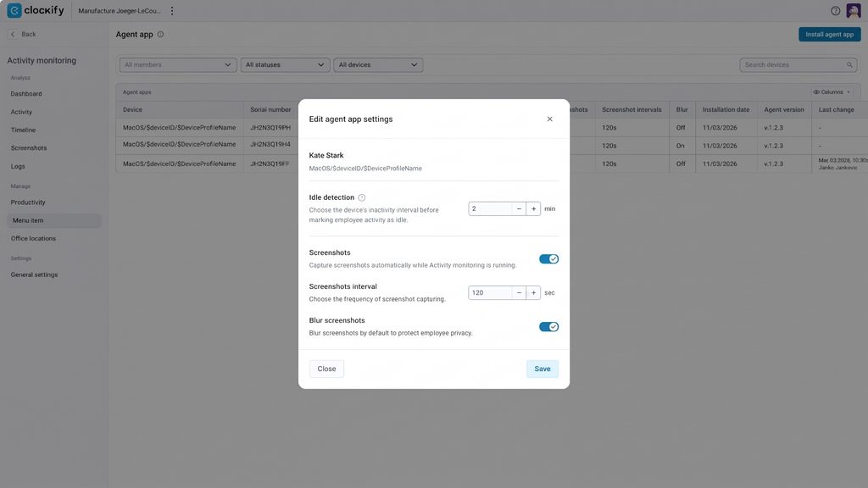Click the search devices magnifier icon
The height and width of the screenshot is (488, 868).
point(849,64)
